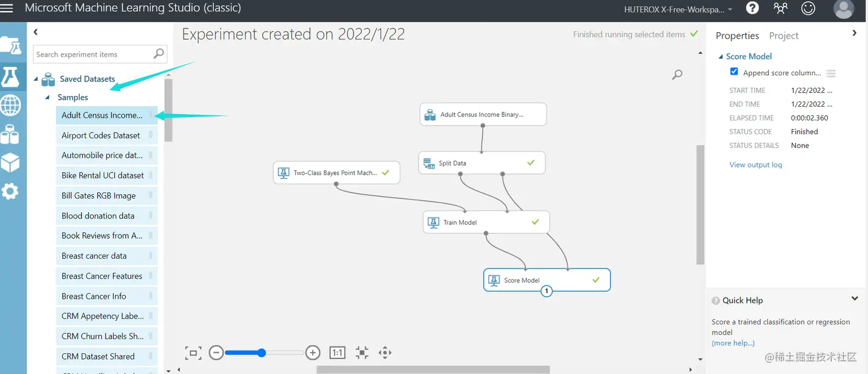Open the Help question mark icon
The image size is (868, 374).
tap(752, 8)
